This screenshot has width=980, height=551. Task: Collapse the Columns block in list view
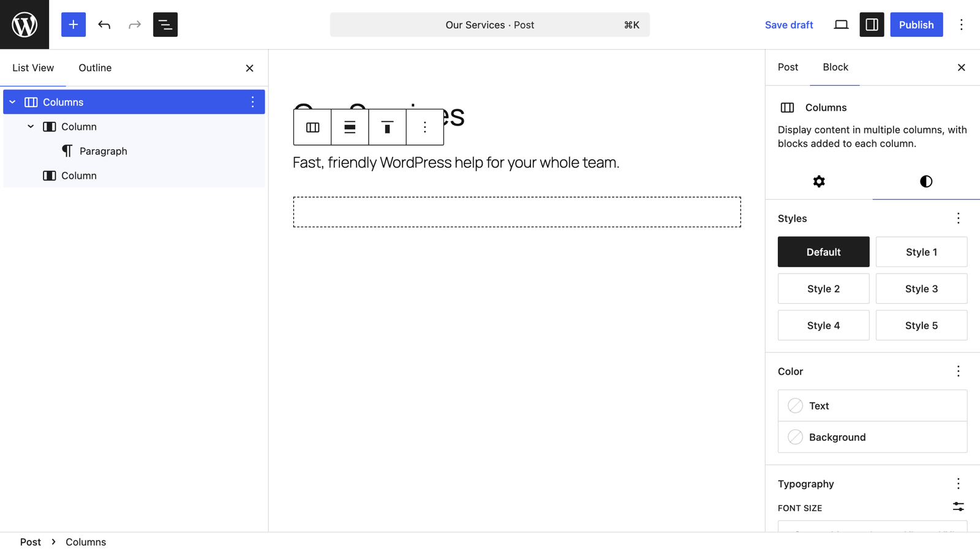click(x=12, y=102)
